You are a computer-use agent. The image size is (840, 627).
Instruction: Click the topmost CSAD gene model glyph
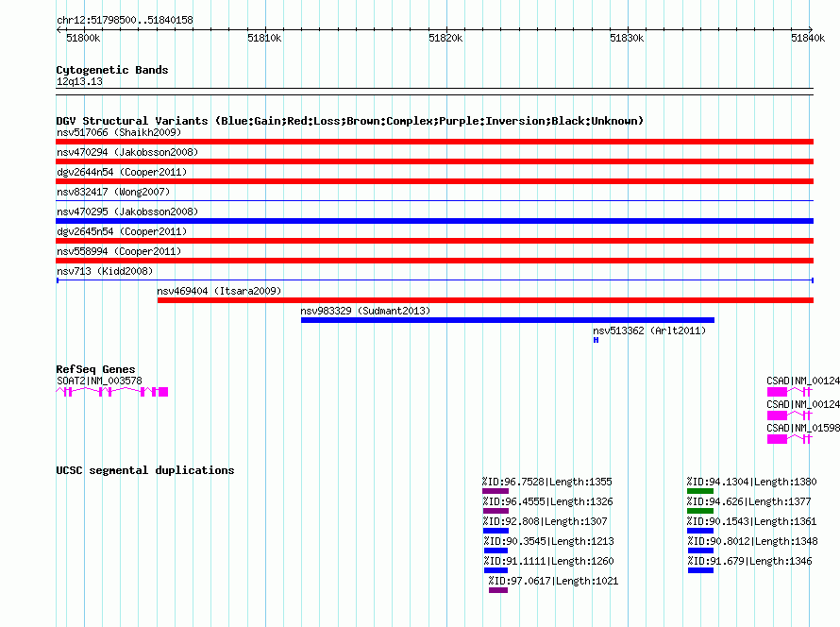tap(790, 392)
